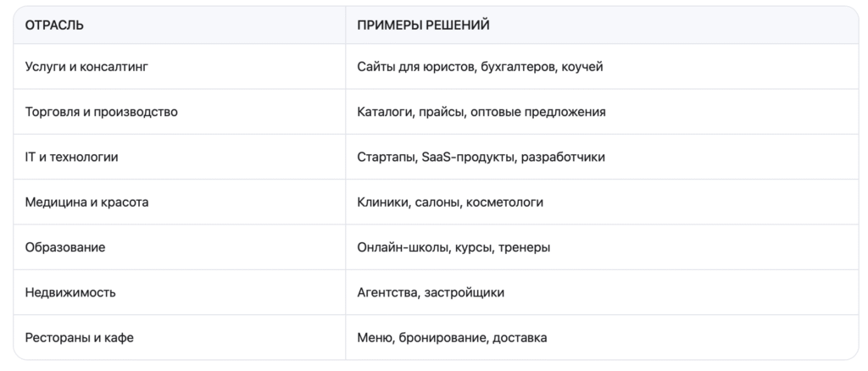Click the word Стартапы in the table
The image size is (868, 371).
point(386,157)
